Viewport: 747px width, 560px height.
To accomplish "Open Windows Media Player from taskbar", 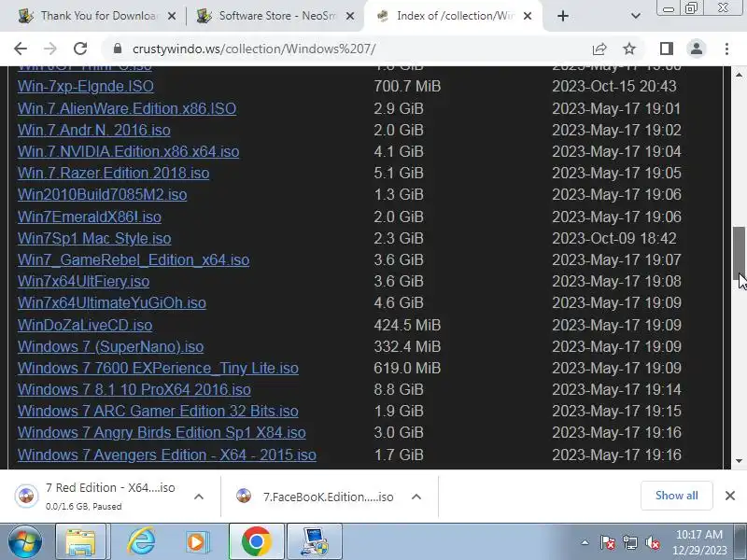I will pyautogui.click(x=197, y=541).
